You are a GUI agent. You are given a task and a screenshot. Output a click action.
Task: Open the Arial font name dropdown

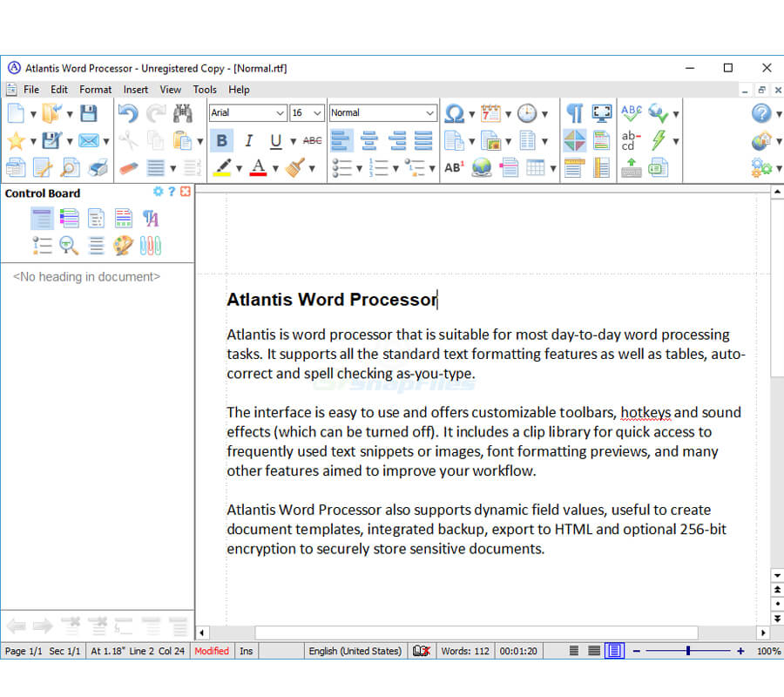(x=280, y=113)
